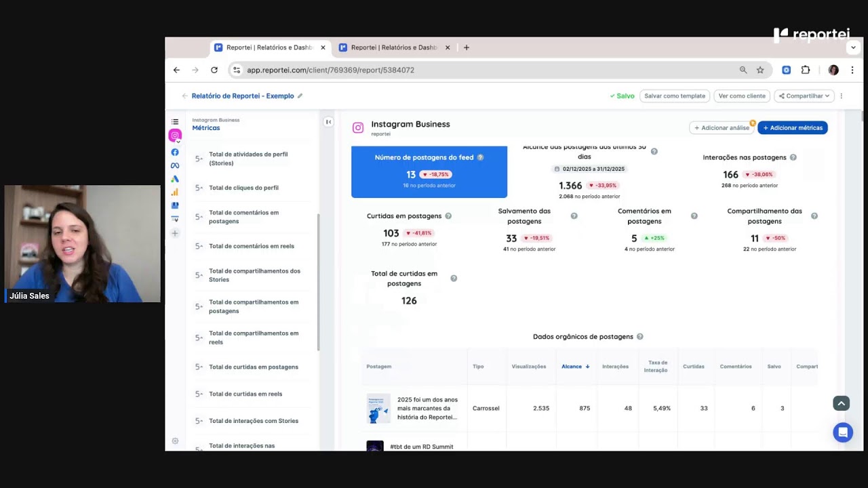Show help for Compartilhamento das postagens
This screenshot has width=868, height=488.
pos(814,216)
